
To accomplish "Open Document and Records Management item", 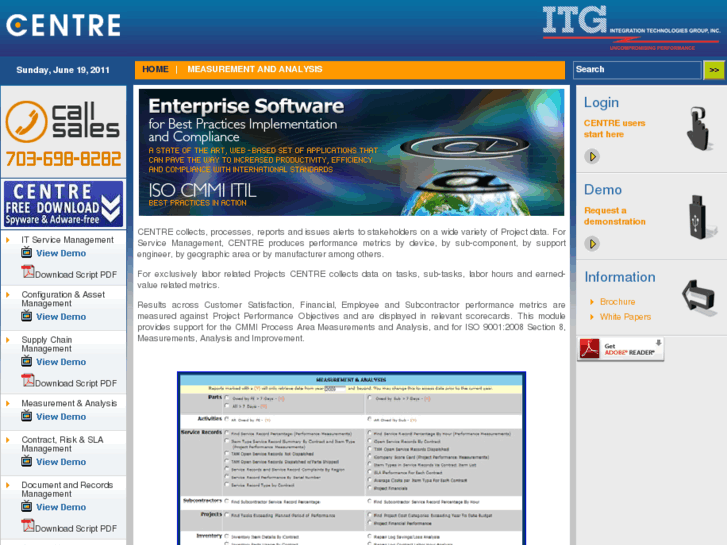I will [x=67, y=489].
